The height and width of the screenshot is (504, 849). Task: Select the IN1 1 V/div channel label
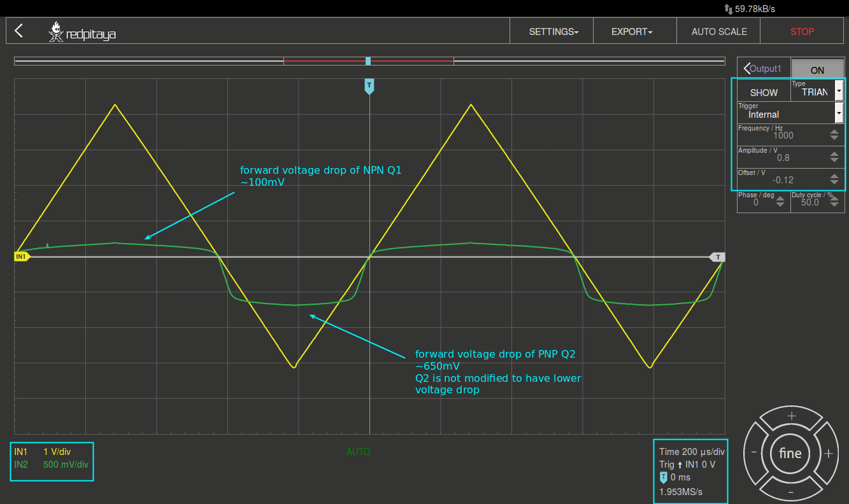coord(42,451)
